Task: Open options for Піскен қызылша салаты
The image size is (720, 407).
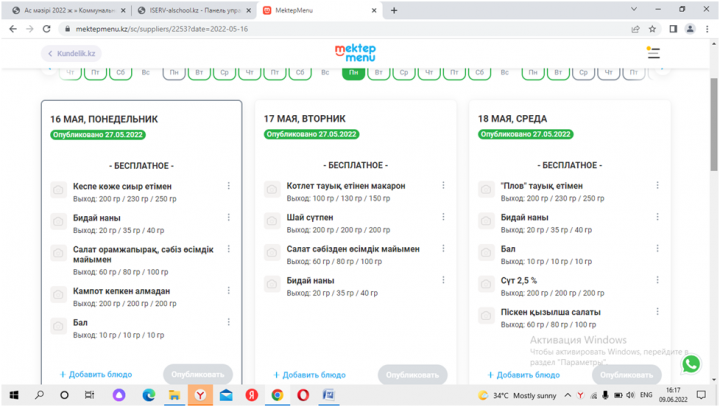Action: coord(657,311)
